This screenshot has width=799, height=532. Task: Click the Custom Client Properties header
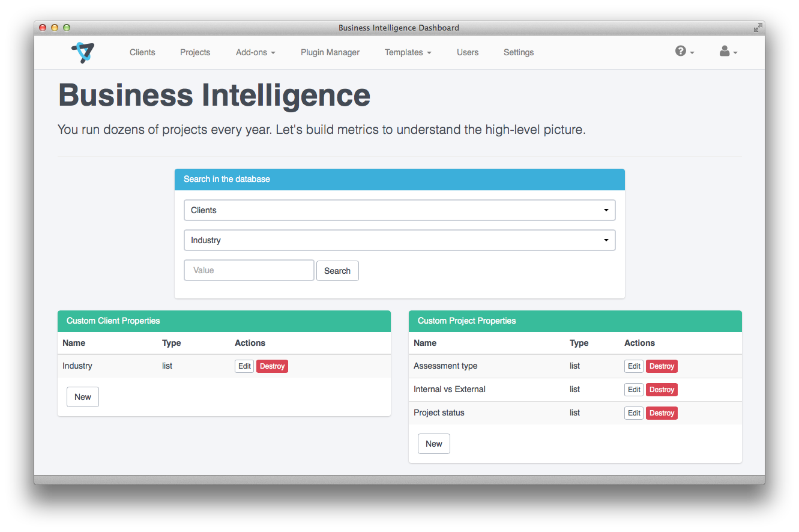tap(224, 321)
